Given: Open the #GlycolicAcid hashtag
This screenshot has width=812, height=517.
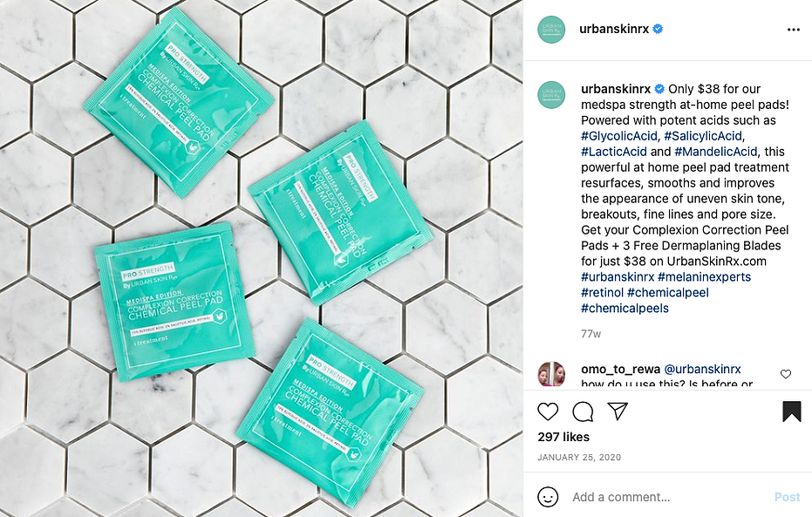Looking at the screenshot, I should 619,136.
